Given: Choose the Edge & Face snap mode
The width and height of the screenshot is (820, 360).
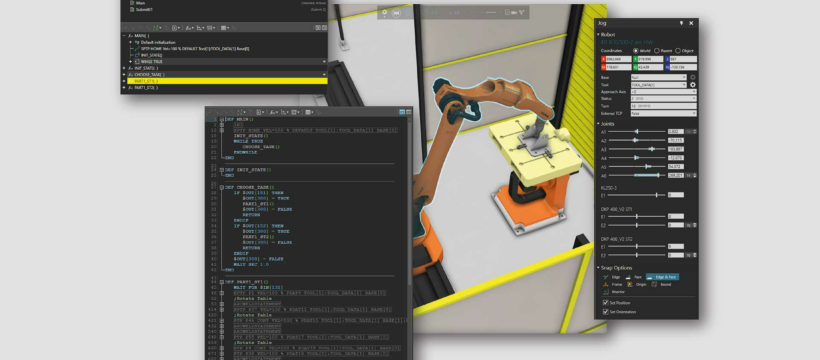Looking at the screenshot, I should (x=662, y=277).
